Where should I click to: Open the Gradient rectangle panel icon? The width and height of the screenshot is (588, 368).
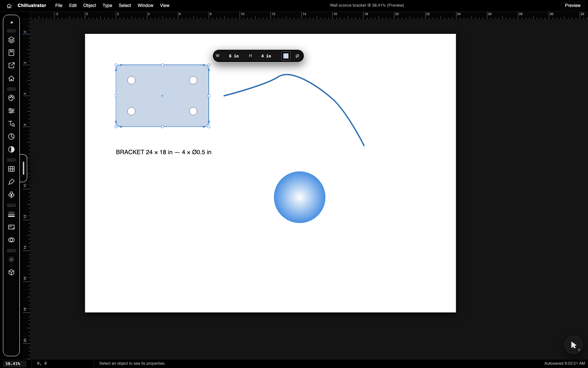point(11,227)
